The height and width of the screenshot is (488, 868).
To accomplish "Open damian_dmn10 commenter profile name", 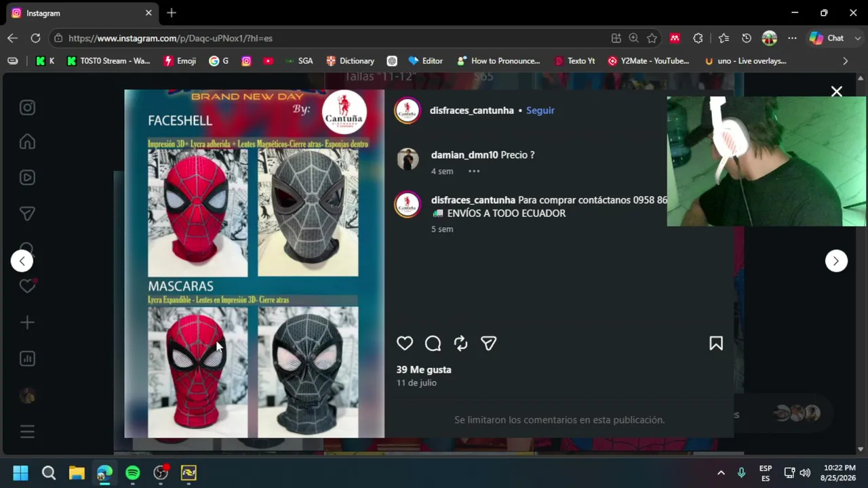I will 465,155.
